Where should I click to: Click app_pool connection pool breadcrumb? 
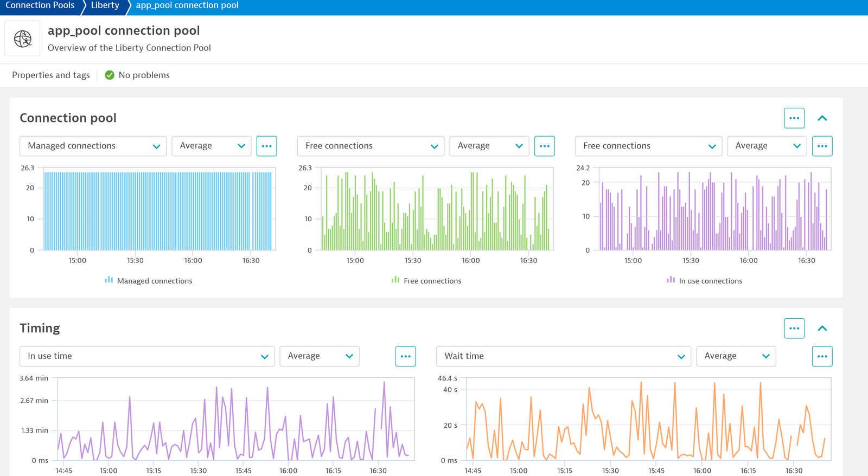tap(187, 5)
